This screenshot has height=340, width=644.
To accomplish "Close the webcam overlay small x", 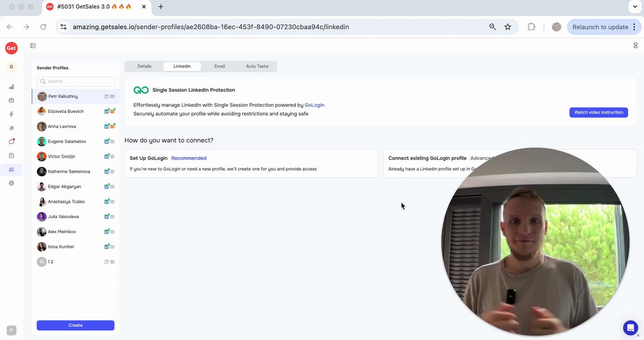I will [x=638, y=336].
